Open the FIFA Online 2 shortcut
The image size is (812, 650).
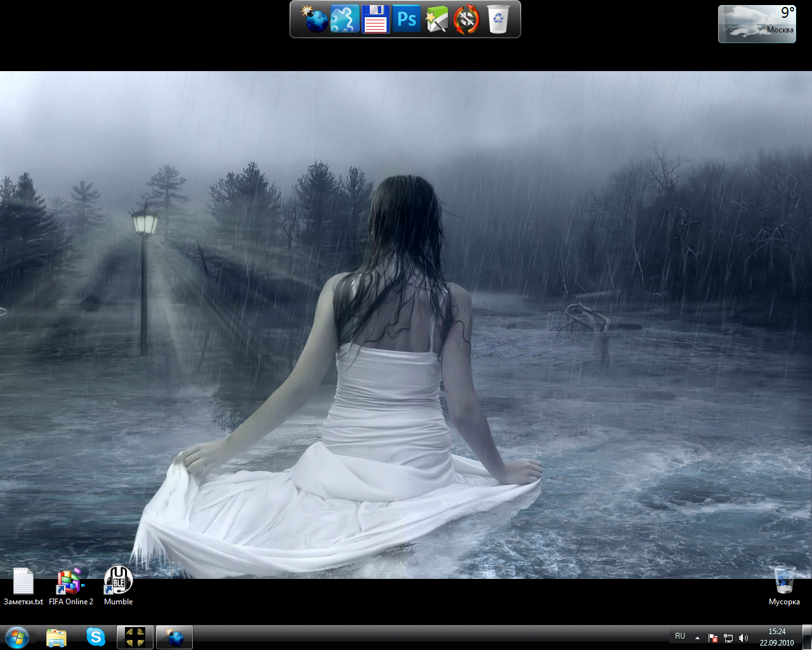[x=70, y=579]
